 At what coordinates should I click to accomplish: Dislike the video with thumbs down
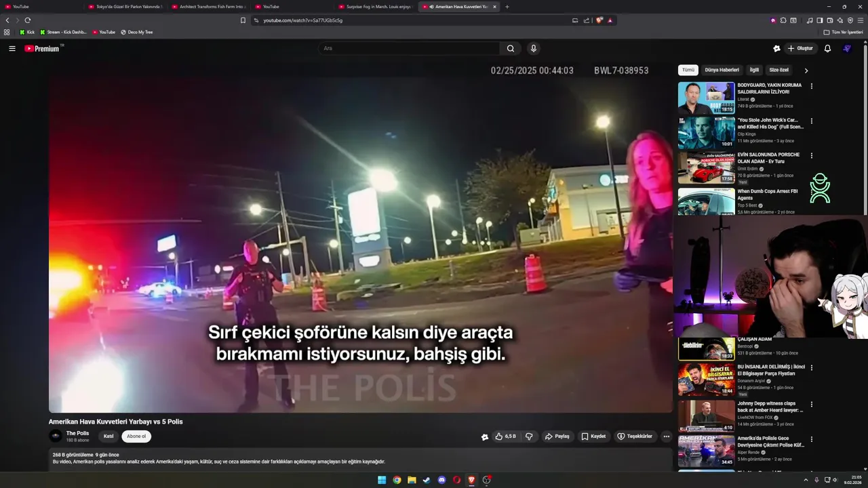click(530, 436)
